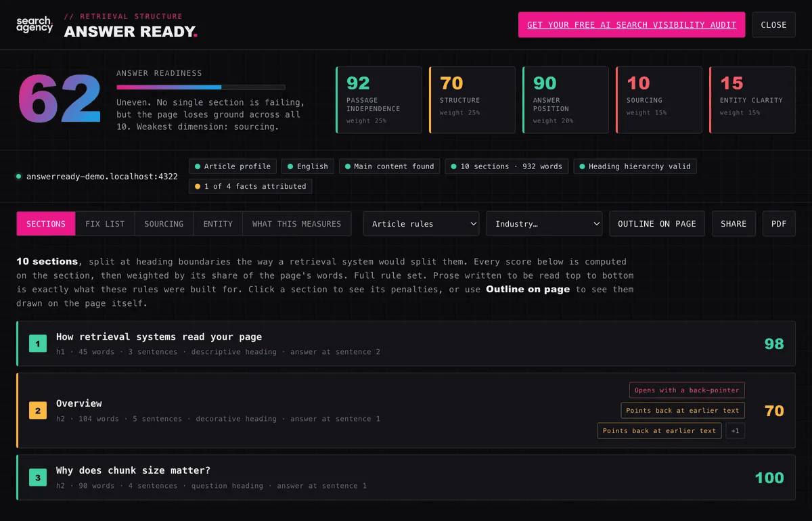Click the large 62 readiness score
Image resolution: width=812 pixels, height=521 pixels.
pos(60,99)
